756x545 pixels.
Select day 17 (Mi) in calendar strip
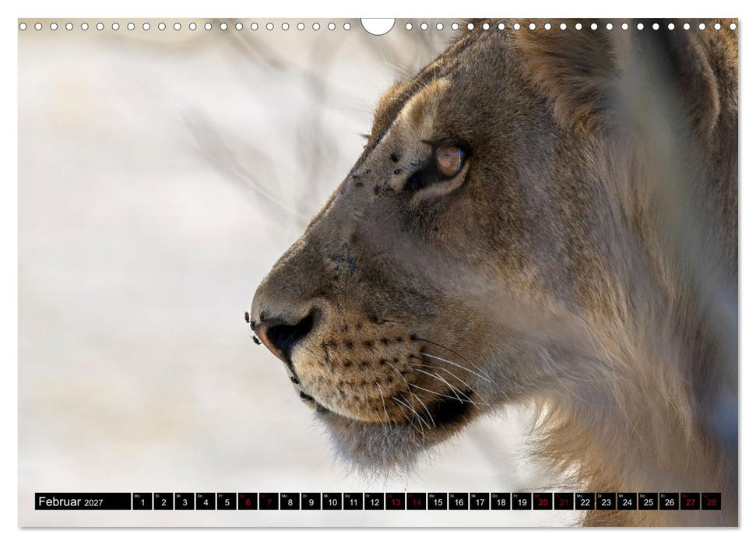(480, 501)
